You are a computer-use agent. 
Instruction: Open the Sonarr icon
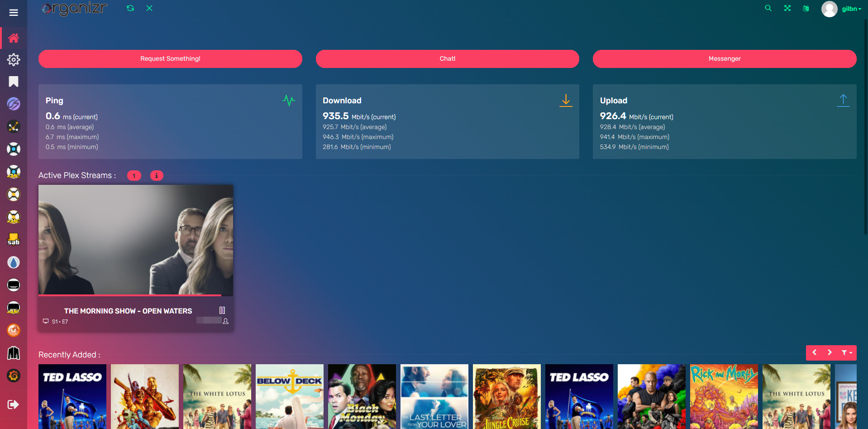pos(14,149)
